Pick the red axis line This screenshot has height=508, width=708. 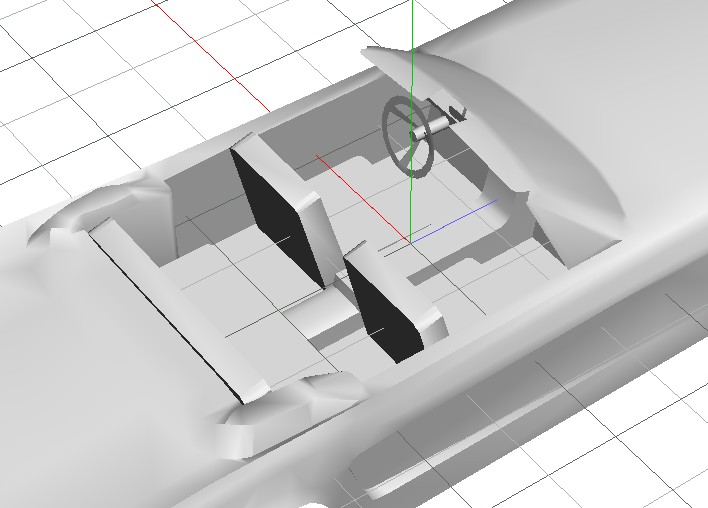pos(210,60)
